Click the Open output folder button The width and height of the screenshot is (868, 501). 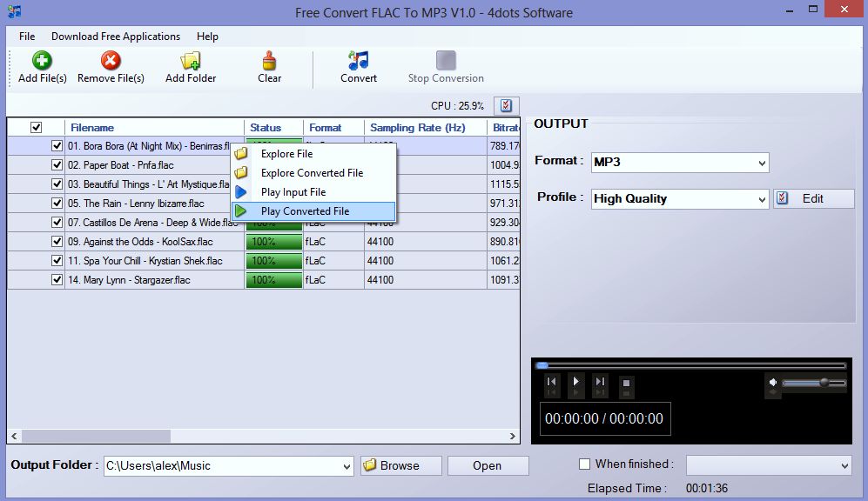coord(488,465)
